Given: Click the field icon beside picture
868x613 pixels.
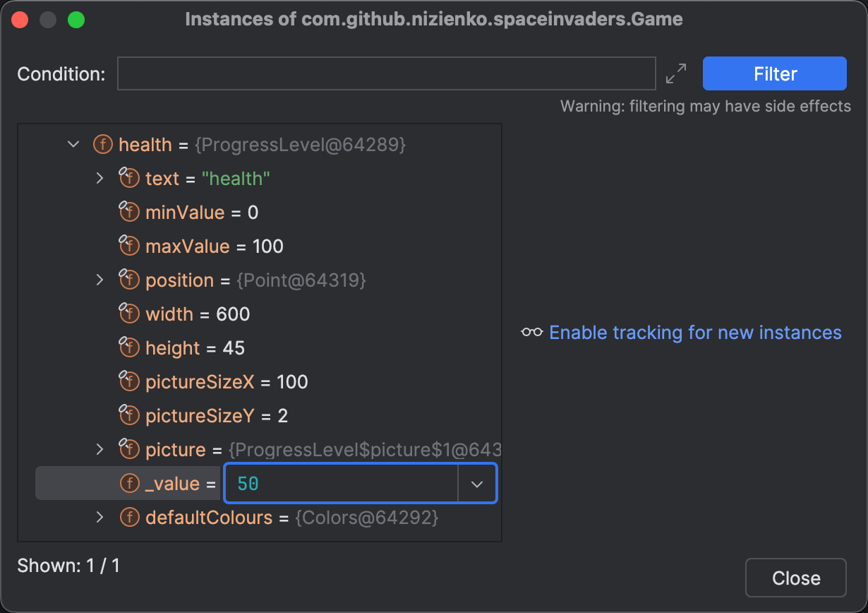Looking at the screenshot, I should pos(129,450).
